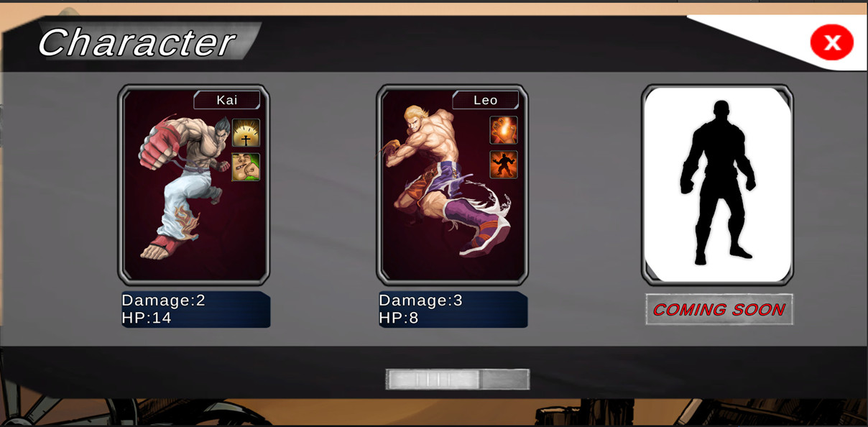Click the black silhouette locked character

pos(718,184)
